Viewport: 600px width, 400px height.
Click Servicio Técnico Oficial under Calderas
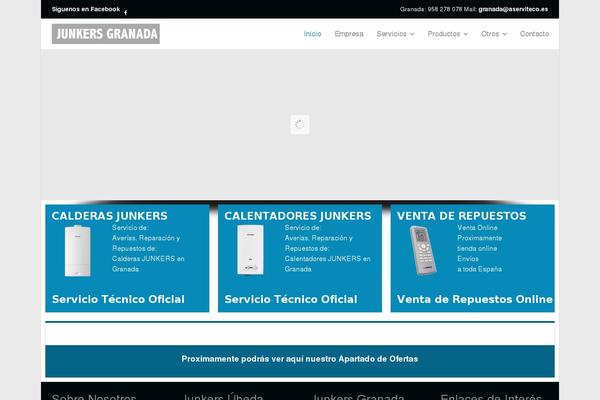pos(118,299)
